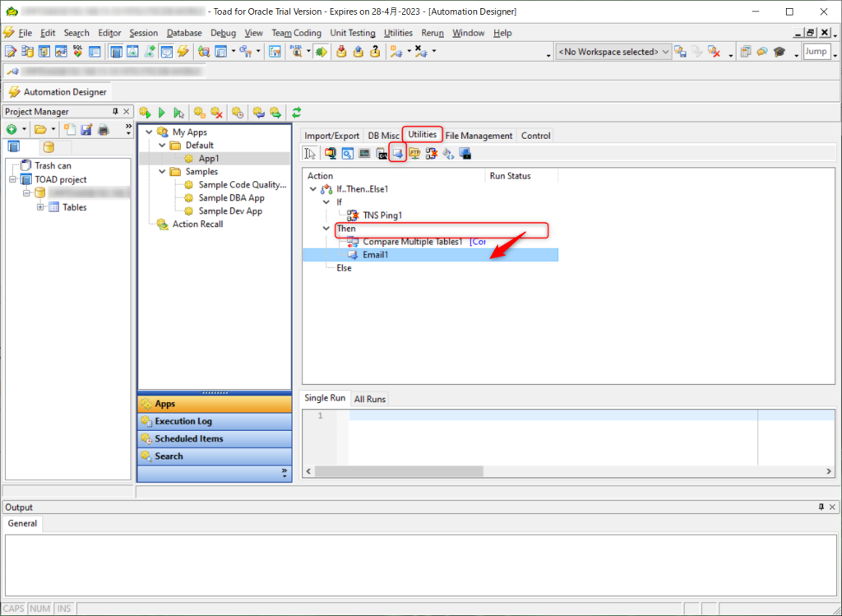Click the Rollback database icon with blue arrow
This screenshot has height=616, width=842.
[359, 52]
